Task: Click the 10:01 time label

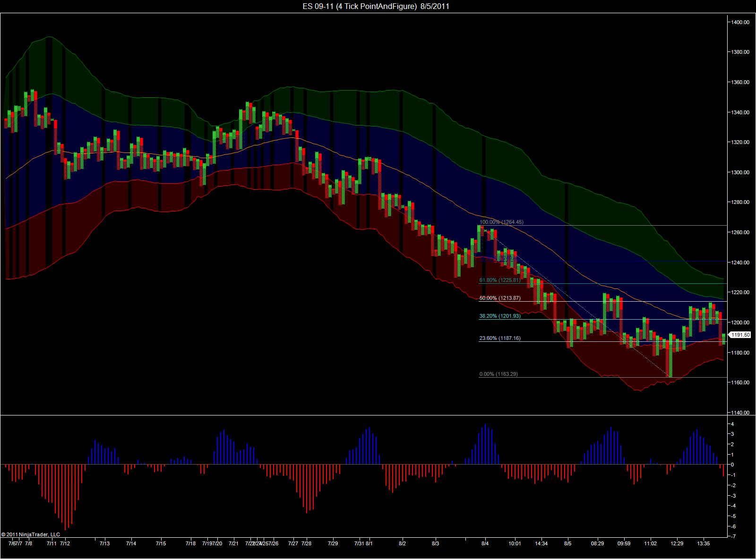Action: (515, 543)
